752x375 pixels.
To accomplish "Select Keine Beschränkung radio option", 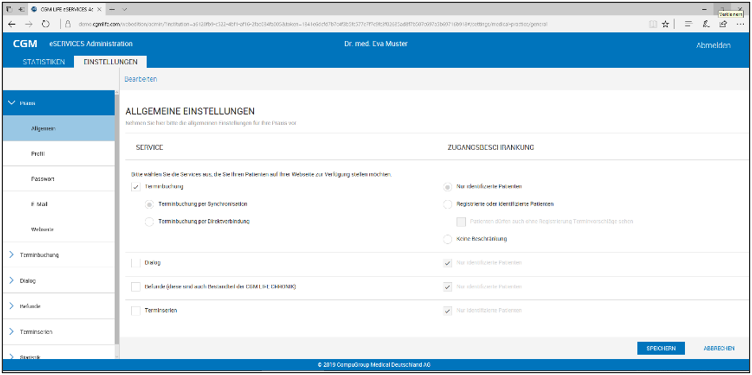I will click(447, 239).
